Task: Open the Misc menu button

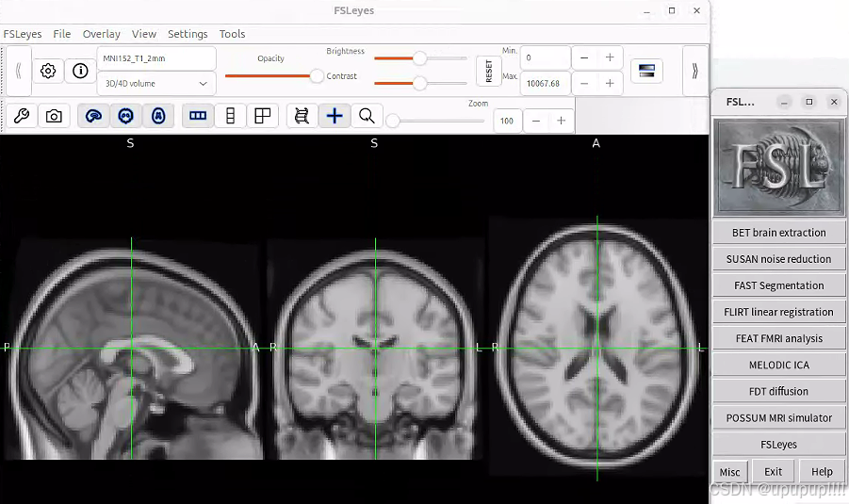Action: (x=730, y=472)
